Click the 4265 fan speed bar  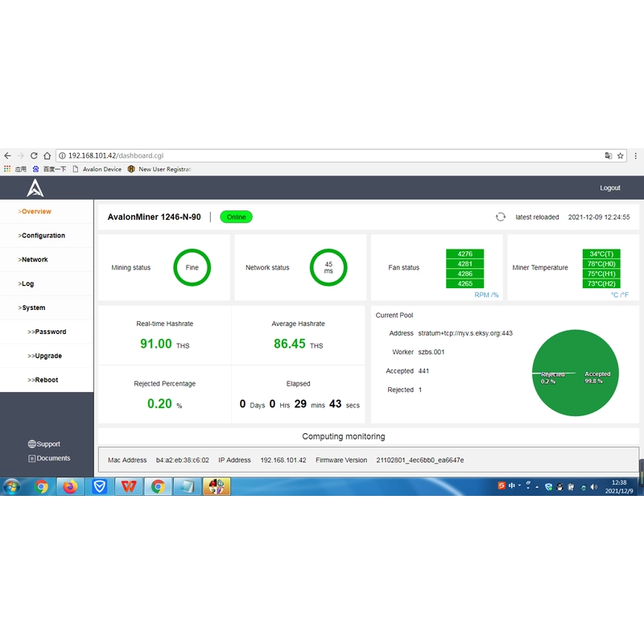[x=465, y=283]
